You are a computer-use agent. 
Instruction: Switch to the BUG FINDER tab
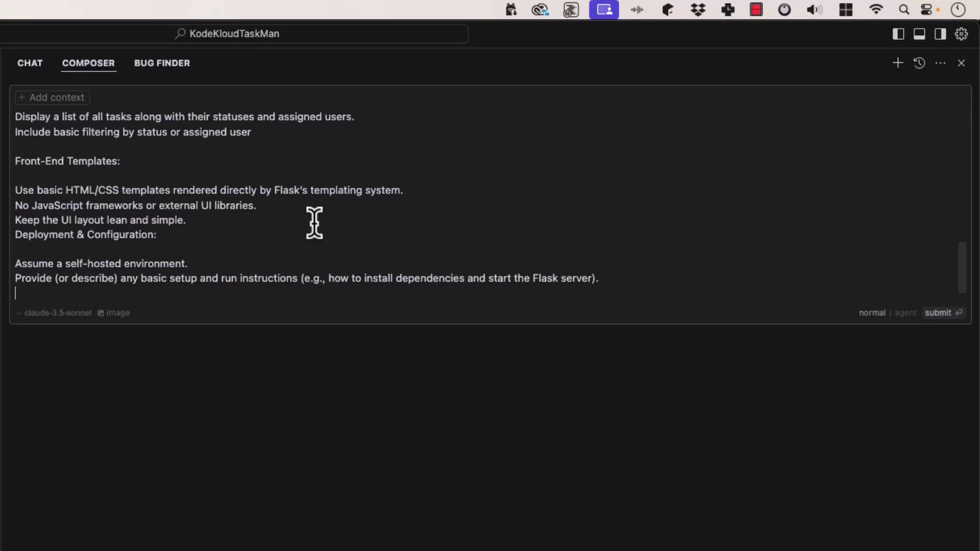click(162, 63)
